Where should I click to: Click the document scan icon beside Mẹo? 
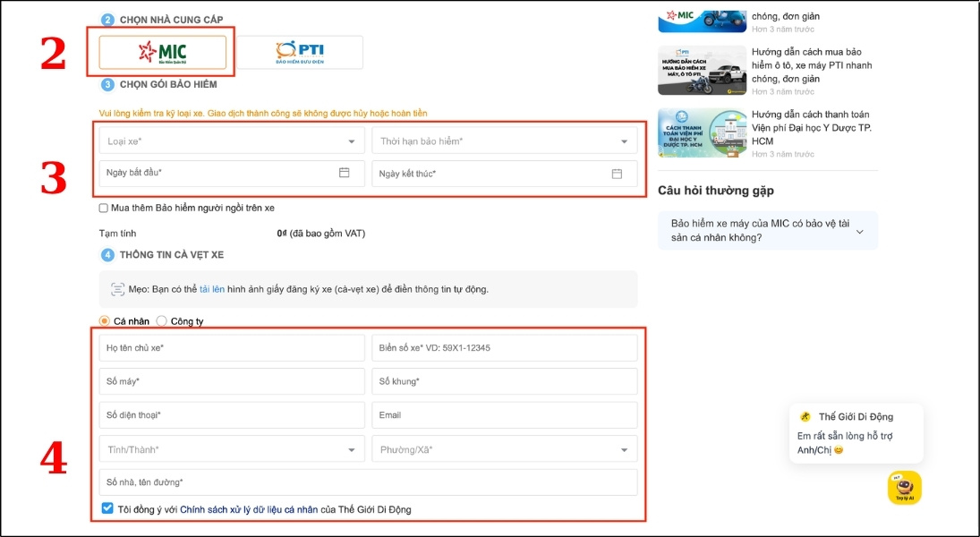coord(117,289)
